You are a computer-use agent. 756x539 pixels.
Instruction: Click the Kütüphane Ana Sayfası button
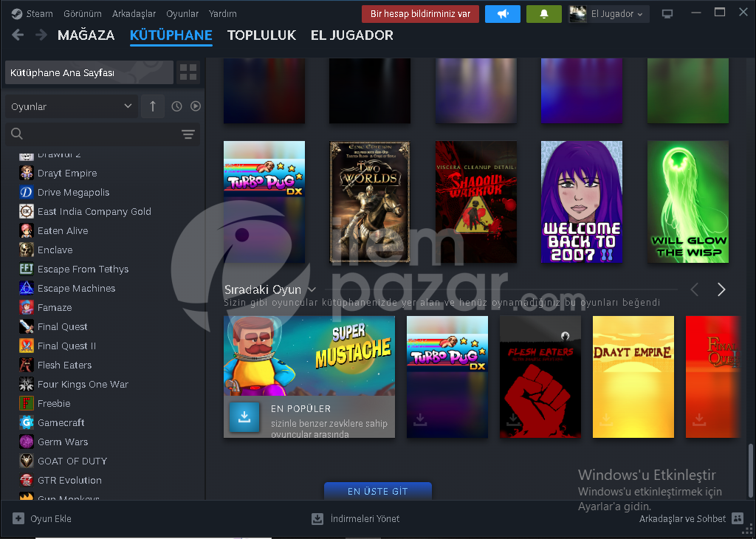pyautogui.click(x=89, y=72)
